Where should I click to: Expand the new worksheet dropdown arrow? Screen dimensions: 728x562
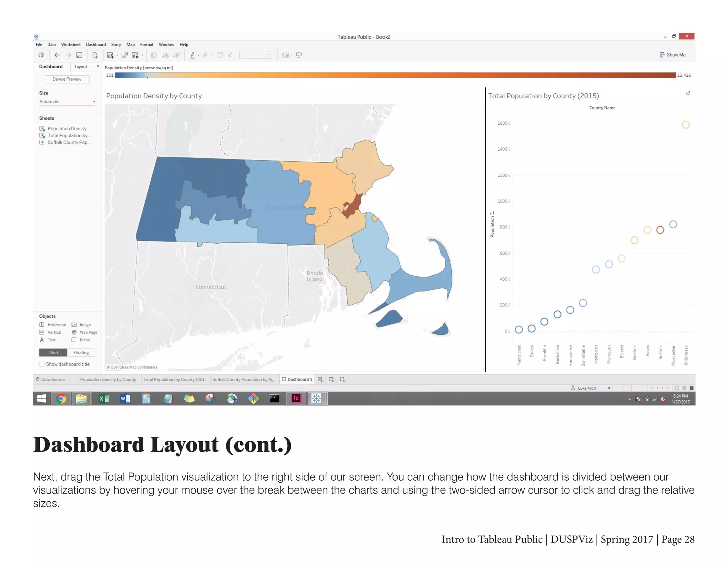[x=117, y=55]
